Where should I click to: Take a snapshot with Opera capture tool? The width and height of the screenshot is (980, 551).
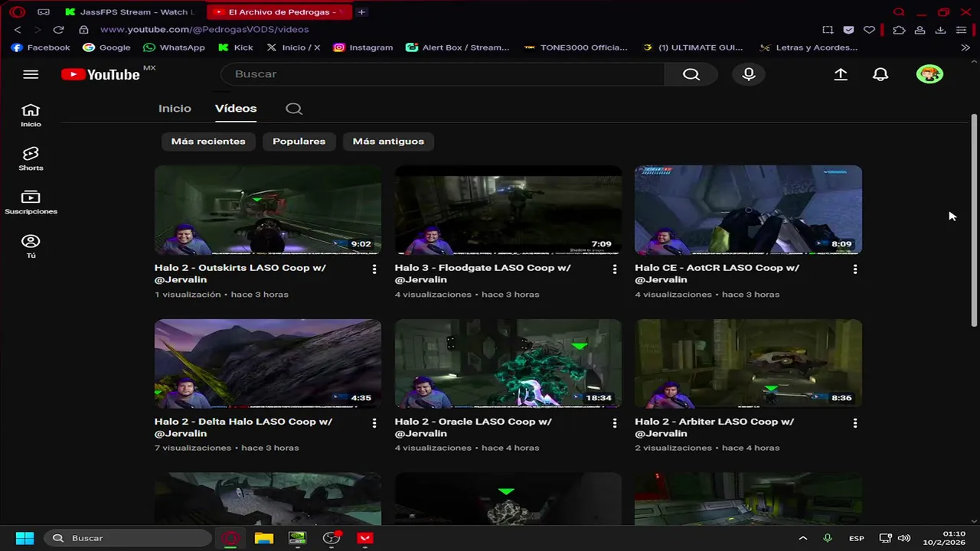pyautogui.click(x=828, y=30)
